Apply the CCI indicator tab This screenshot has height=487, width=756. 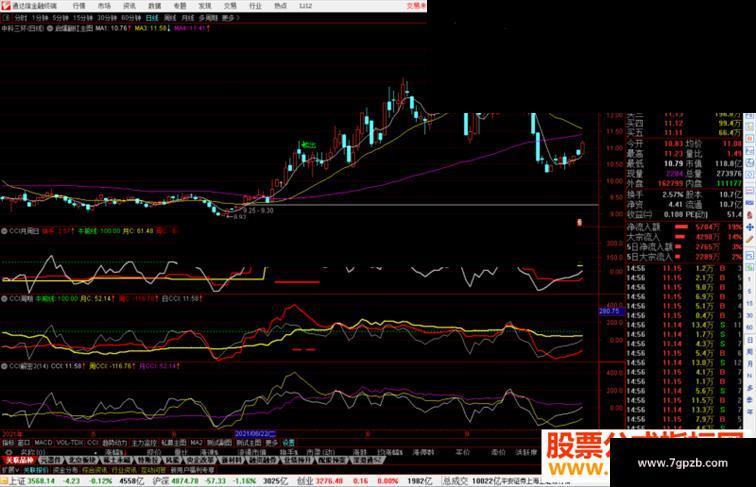click(x=93, y=442)
